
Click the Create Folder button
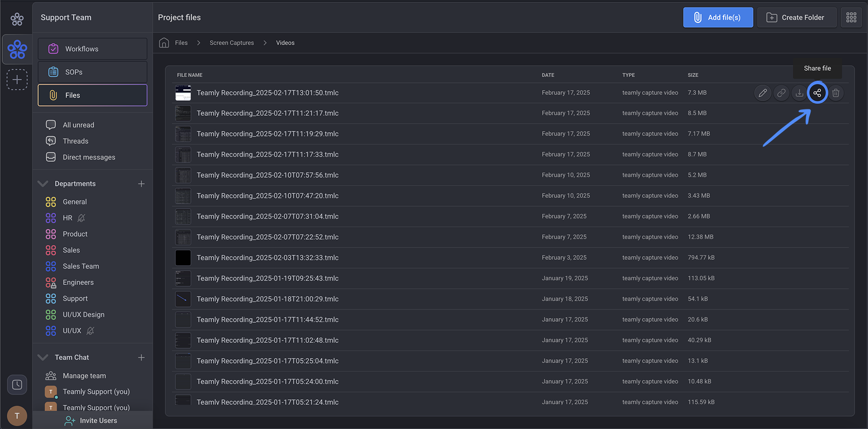[797, 17]
